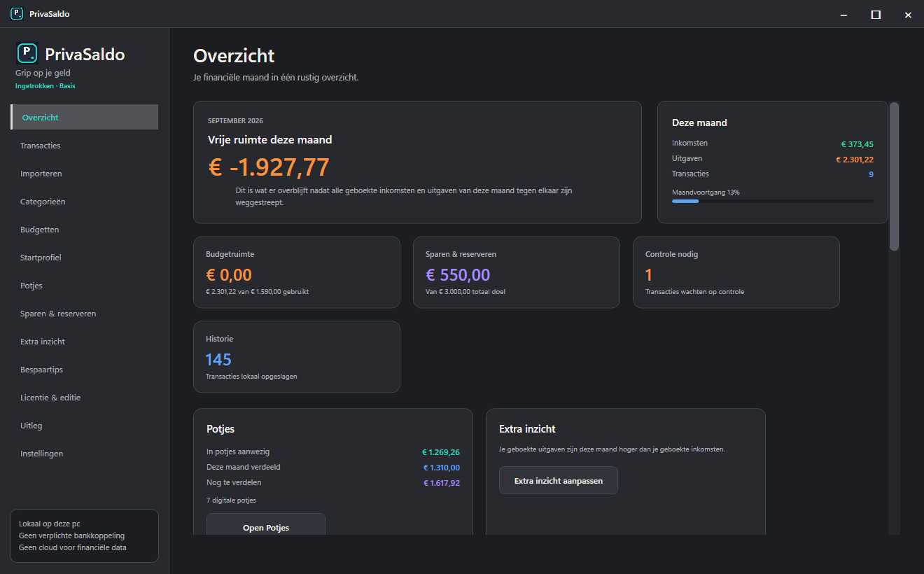Click the Extra inzicht aanpassen button
This screenshot has height=574, width=924.
559,480
